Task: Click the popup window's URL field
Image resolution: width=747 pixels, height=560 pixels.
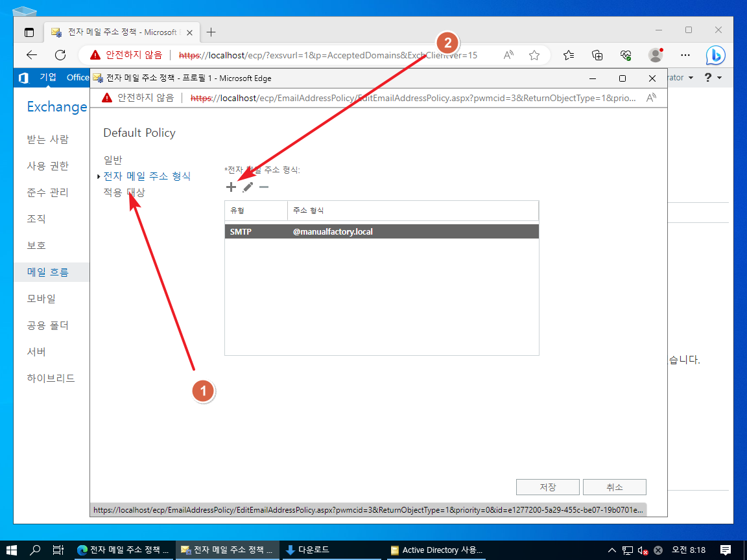Action: point(412,98)
